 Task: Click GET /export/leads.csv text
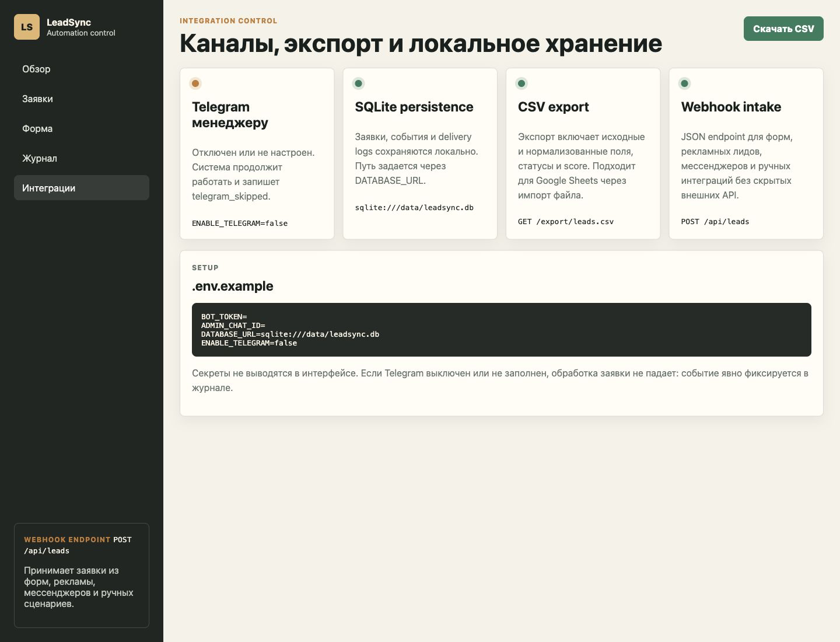566,221
